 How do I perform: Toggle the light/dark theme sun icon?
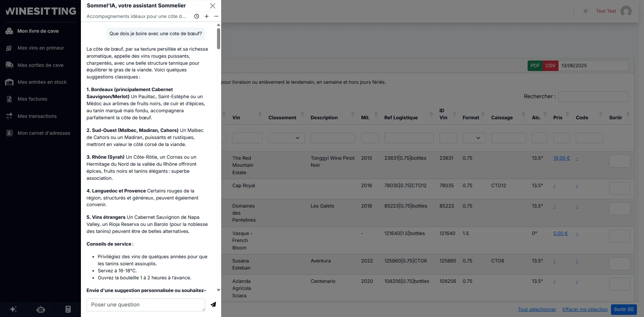click(x=585, y=11)
